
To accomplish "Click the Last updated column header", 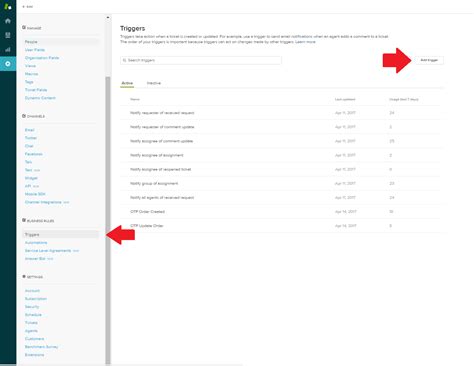I will (x=345, y=99).
